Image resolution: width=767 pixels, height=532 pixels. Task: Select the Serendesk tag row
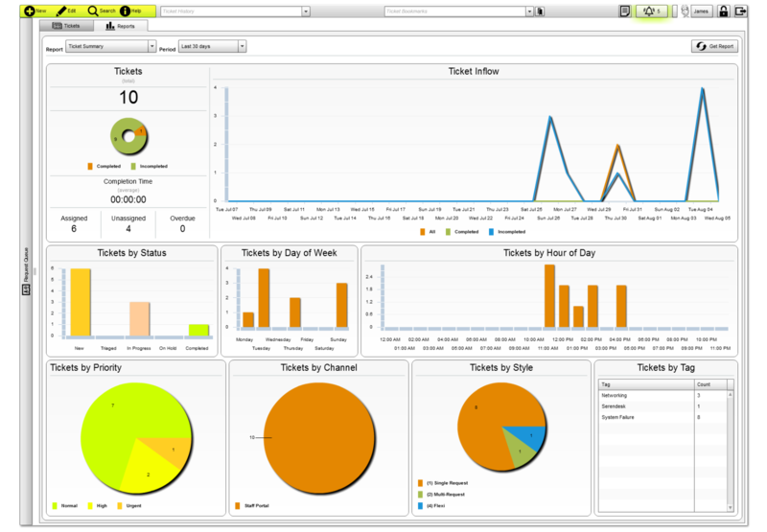pyautogui.click(x=662, y=406)
